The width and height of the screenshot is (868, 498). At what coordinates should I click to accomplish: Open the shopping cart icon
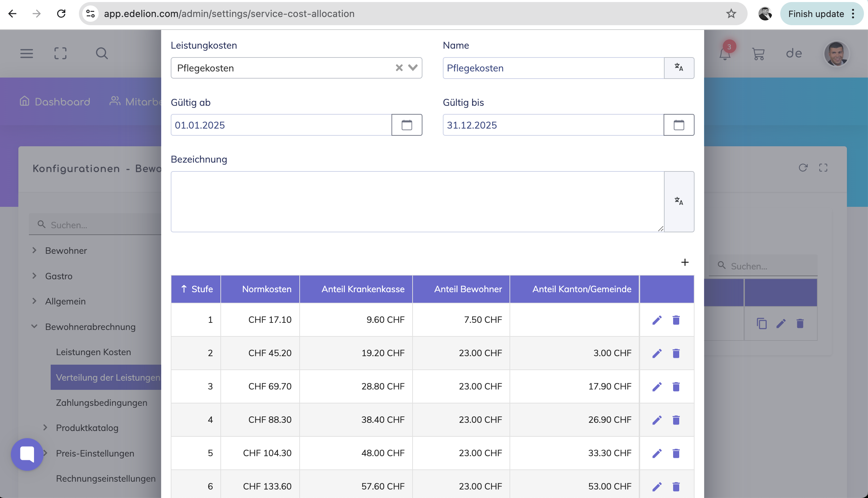click(x=758, y=54)
